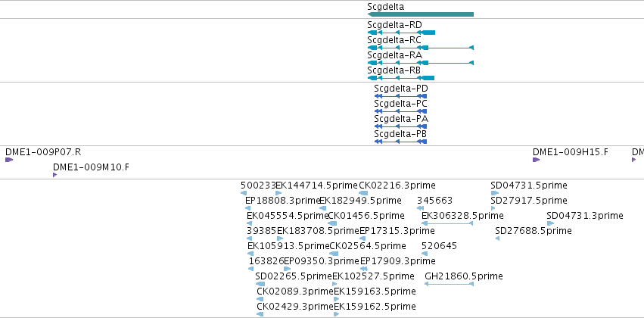Select the Scgdelta-PB label
The image size is (644, 318).
[400, 134]
